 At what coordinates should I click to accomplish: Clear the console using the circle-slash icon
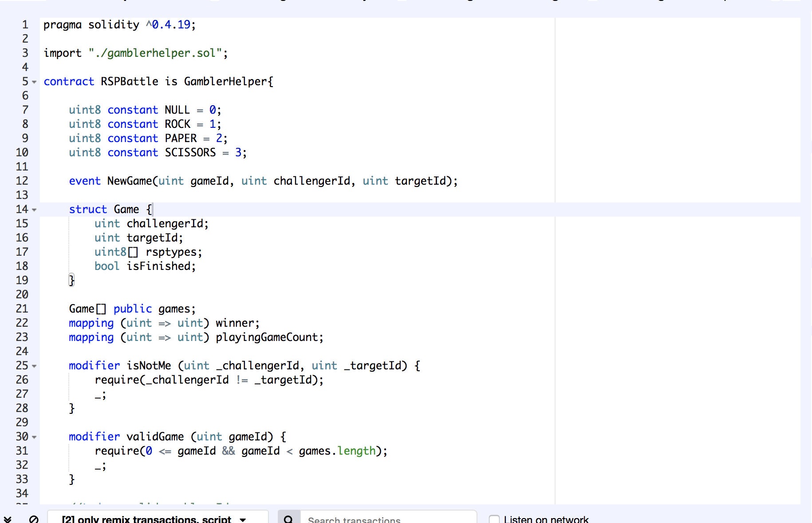(34, 519)
